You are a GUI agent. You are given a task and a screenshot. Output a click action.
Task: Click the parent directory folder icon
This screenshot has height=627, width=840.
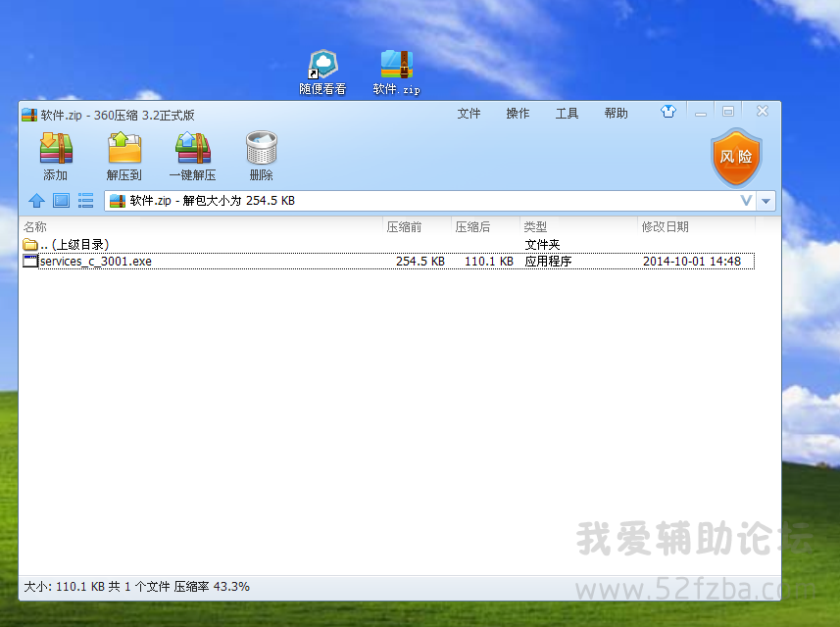[30, 245]
